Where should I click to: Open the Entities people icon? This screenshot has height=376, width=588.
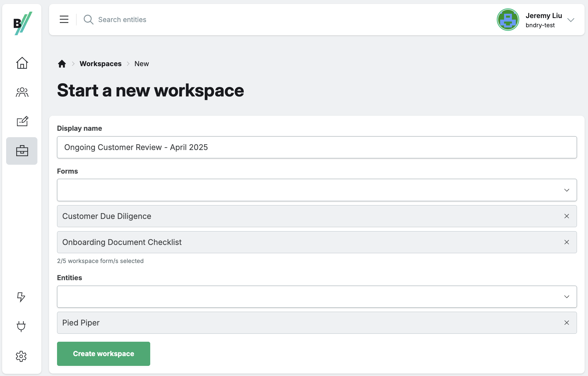pos(22,92)
